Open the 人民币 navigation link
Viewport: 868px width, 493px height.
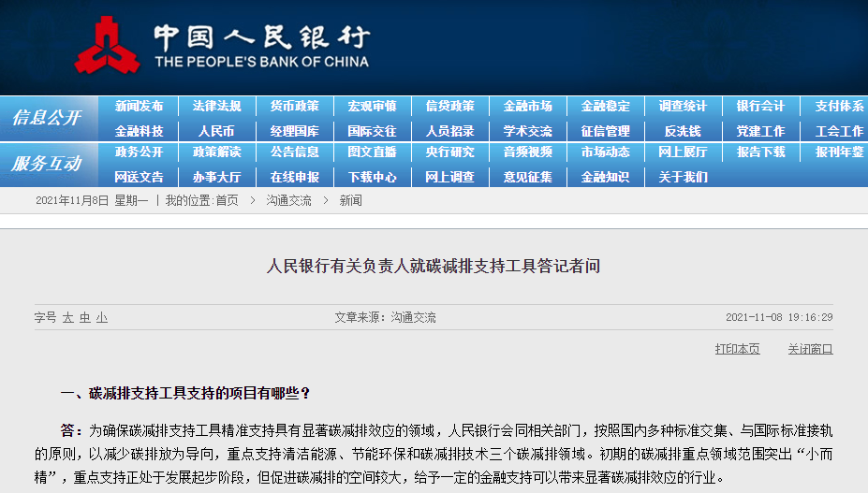(216, 131)
